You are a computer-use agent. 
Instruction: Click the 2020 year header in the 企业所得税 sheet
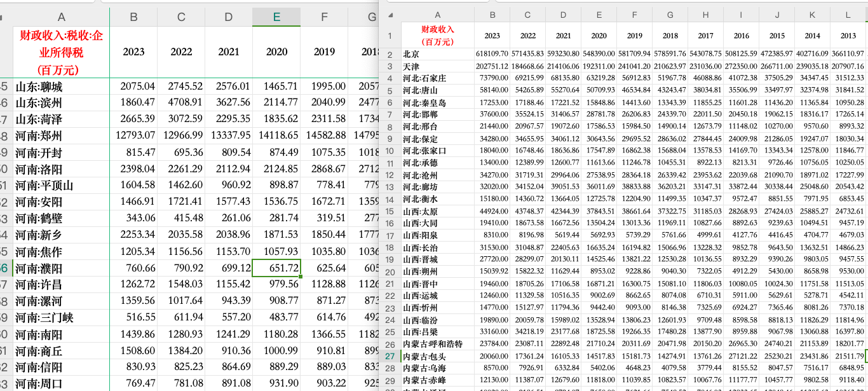coord(276,52)
